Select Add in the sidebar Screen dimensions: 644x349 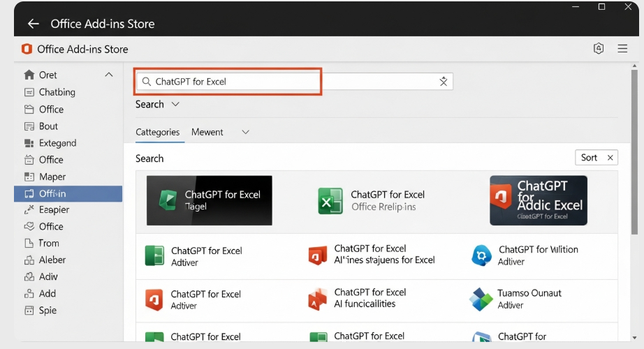point(40,294)
